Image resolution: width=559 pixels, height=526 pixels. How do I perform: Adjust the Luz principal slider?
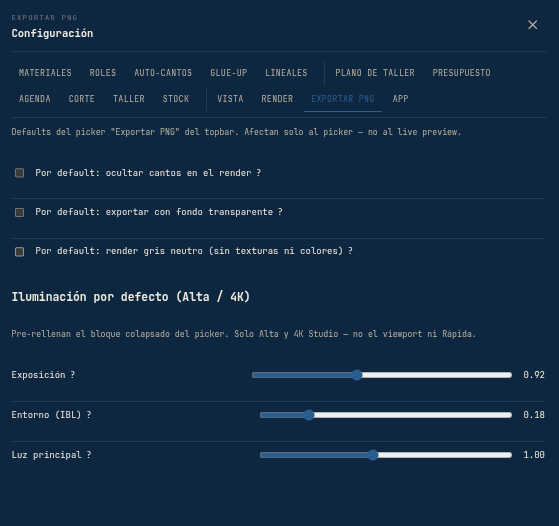386,455
